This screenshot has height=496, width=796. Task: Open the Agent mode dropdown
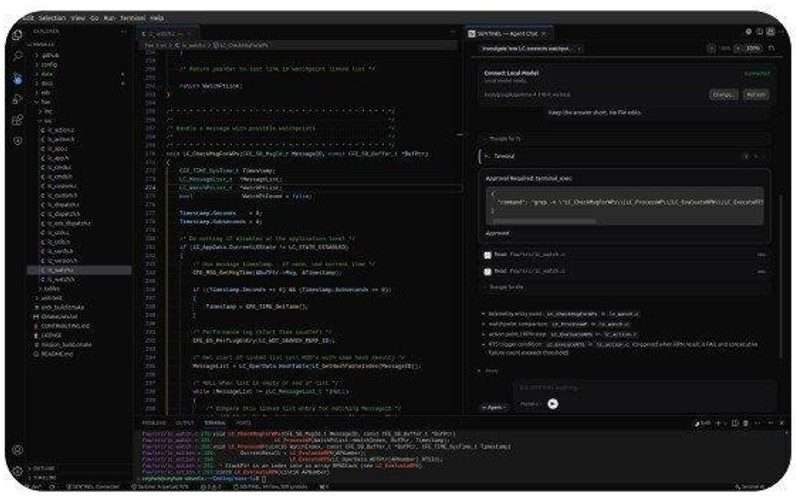(x=493, y=407)
